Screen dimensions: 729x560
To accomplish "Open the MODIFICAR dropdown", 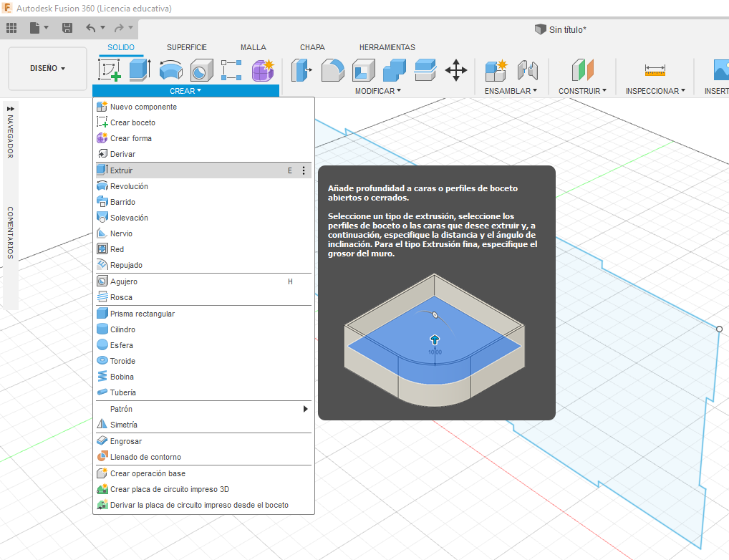I will tap(378, 91).
